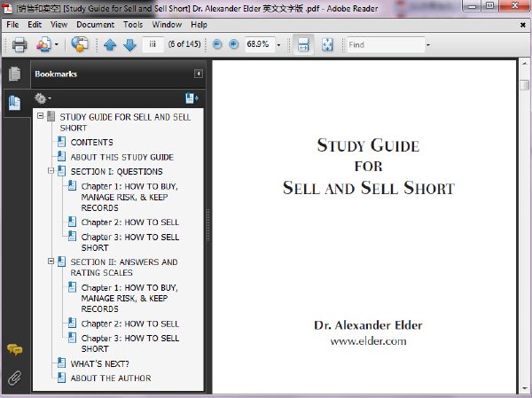Toggle the fit one full page icon
The height and width of the screenshot is (398, 532).
tap(327, 45)
